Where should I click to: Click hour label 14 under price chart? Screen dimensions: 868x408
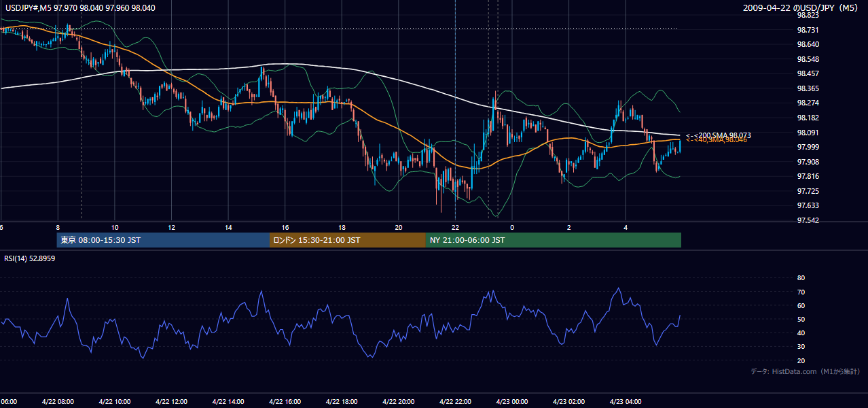pos(228,228)
